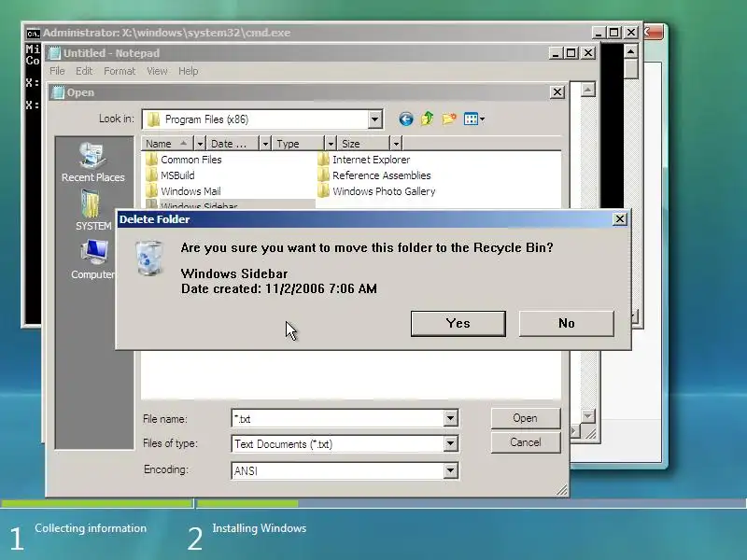Close the Delete Folder dialog
Viewport: 747px width, 560px height.
coord(619,219)
